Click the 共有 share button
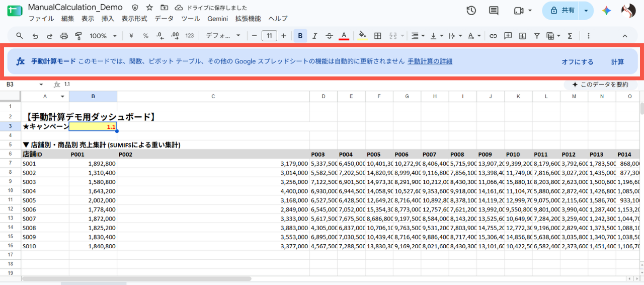Viewport: 644px width, 285px height. [561, 11]
